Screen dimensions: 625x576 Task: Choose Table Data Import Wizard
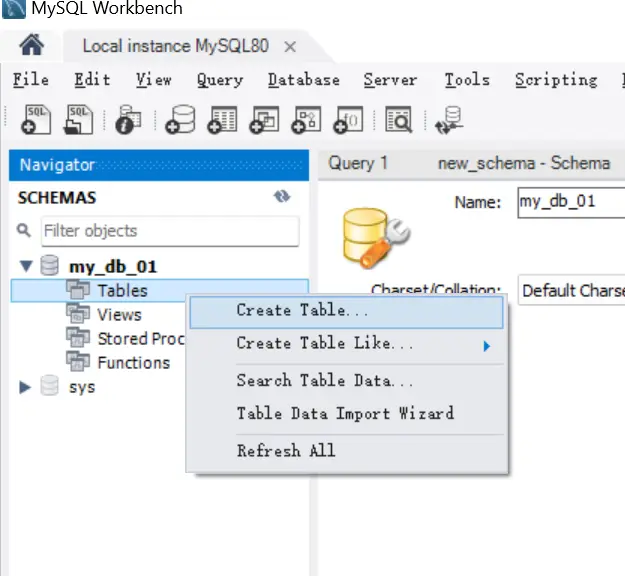coord(346,414)
